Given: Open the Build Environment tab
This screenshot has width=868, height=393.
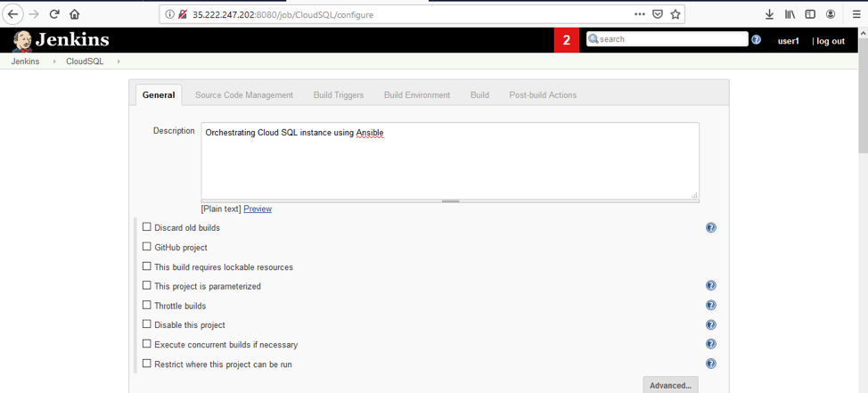Looking at the screenshot, I should coord(417,95).
